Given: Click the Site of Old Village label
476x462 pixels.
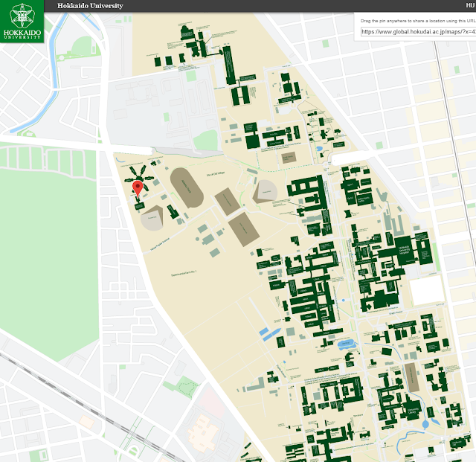Looking at the screenshot, I should coord(216,174).
